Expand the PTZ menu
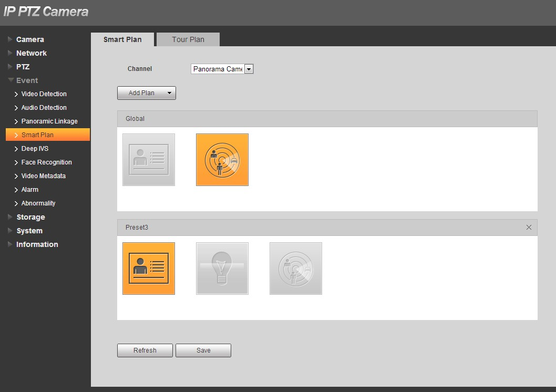556x392 pixels. [23, 67]
